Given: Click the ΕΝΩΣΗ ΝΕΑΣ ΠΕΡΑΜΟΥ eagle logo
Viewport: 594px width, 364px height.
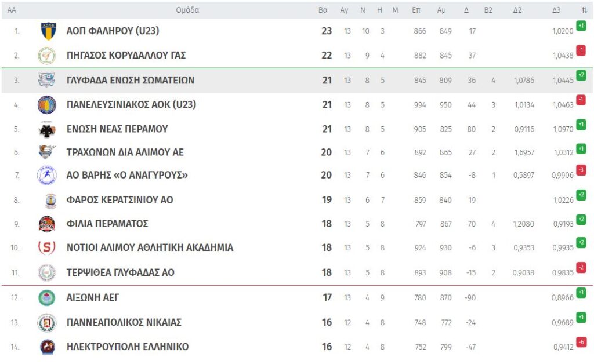Looking at the screenshot, I should (47, 129).
